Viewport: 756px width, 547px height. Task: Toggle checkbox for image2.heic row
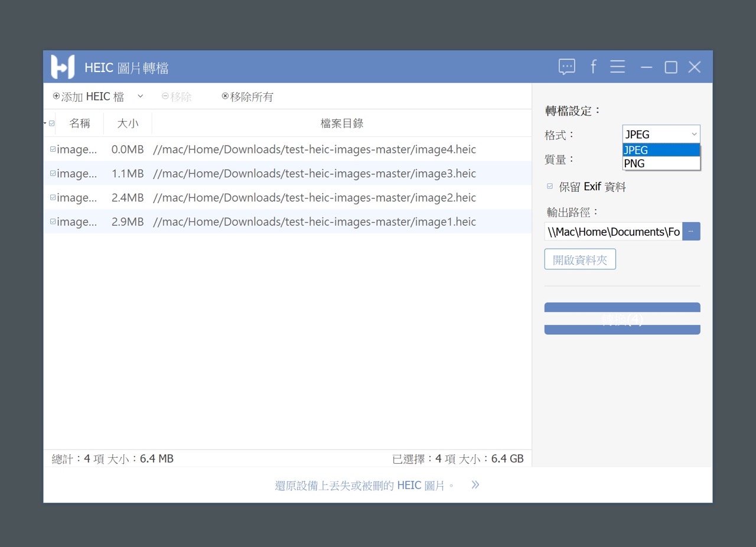pos(53,197)
